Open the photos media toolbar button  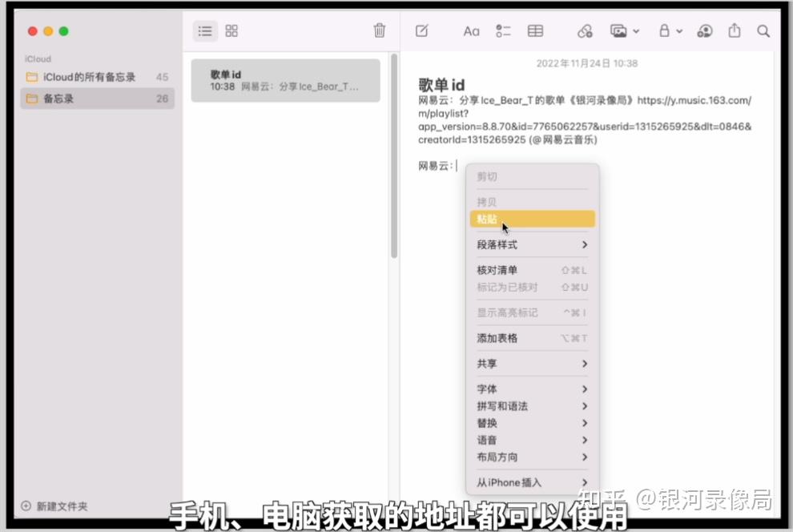618,31
